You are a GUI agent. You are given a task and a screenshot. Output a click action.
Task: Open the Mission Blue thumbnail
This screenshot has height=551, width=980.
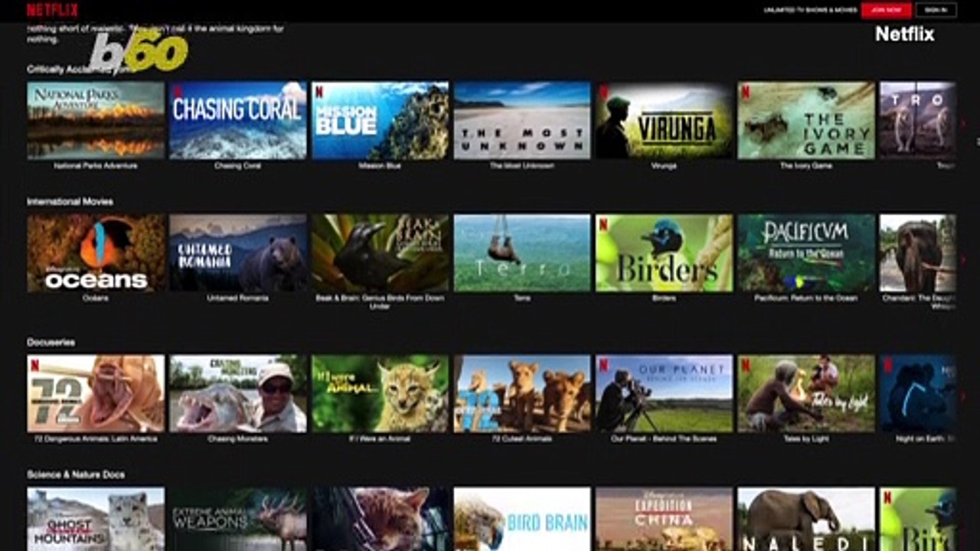[x=380, y=120]
